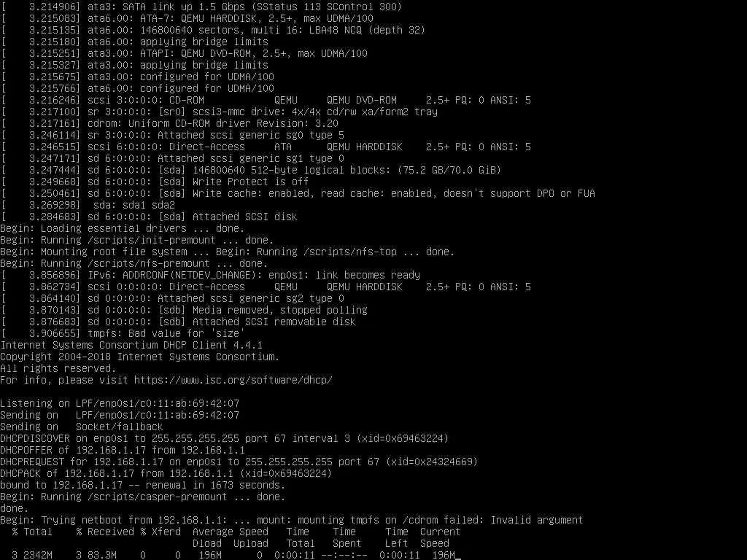
Task: Click the DHCPDISCOVER on enp0s1 line
Action: pyautogui.click(x=225, y=438)
